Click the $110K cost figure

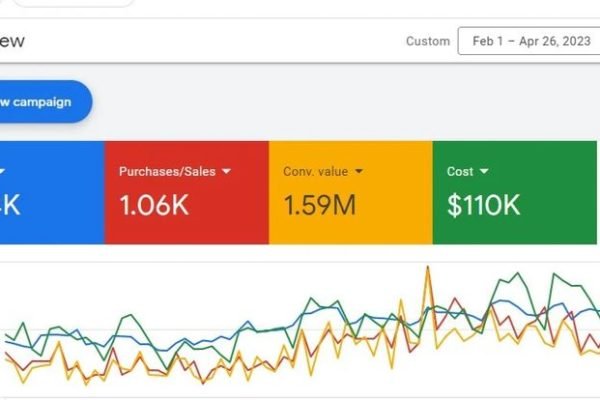point(484,205)
